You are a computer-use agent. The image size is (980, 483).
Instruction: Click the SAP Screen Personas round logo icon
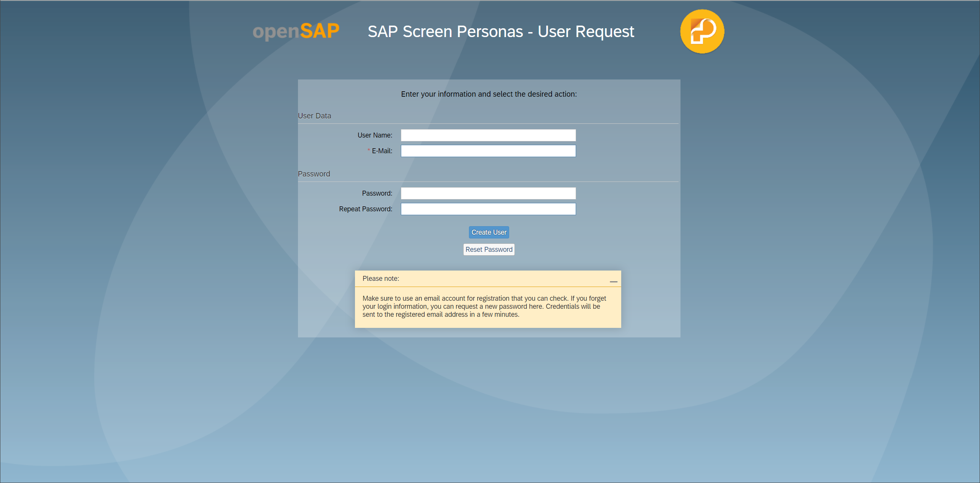click(702, 31)
